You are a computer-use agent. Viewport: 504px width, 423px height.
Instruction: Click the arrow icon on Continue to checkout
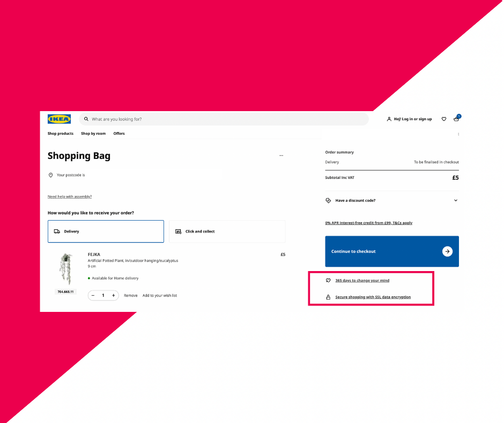447,251
